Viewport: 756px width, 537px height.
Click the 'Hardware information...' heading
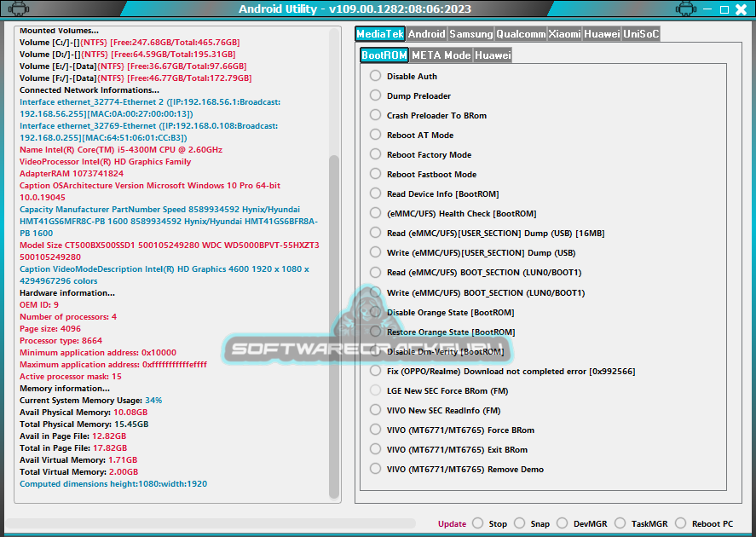67,293
